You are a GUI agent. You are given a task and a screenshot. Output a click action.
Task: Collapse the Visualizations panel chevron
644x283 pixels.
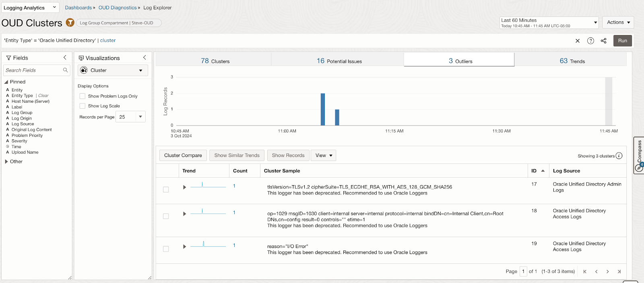point(144,58)
